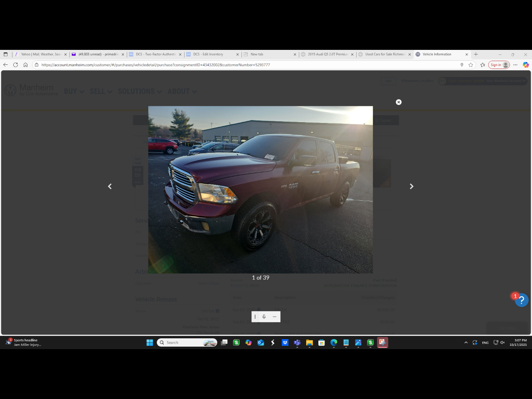The height and width of the screenshot is (399, 532).
Task: Go to the previous vehicle photo
Action: click(x=110, y=187)
